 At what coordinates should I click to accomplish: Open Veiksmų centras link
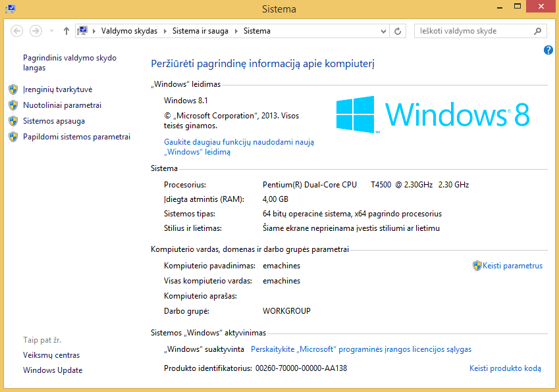(51, 355)
